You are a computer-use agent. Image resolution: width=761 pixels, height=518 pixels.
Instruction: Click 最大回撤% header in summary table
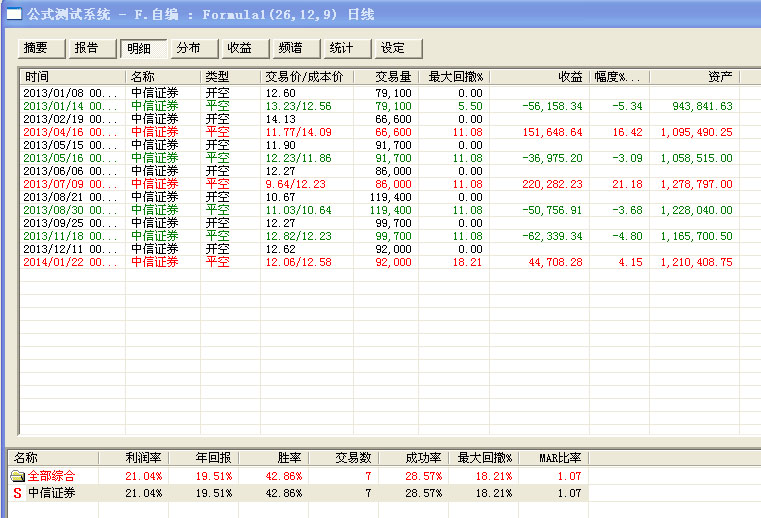tap(483, 458)
